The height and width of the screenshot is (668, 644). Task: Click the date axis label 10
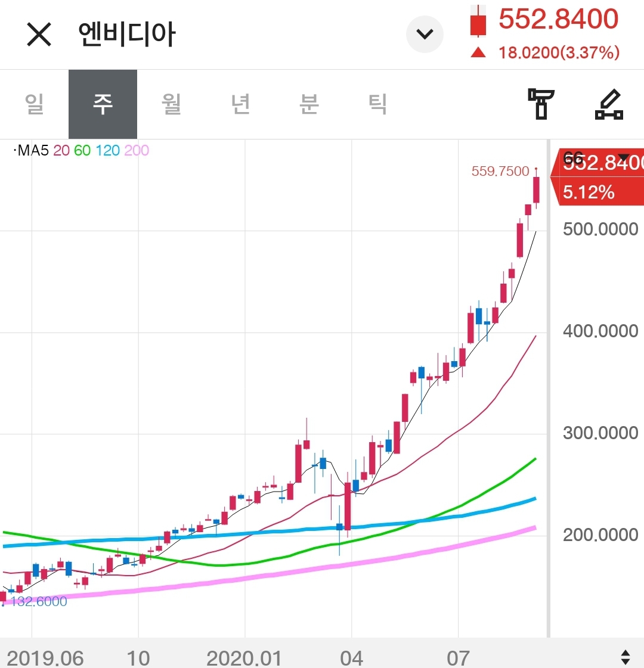tap(138, 658)
